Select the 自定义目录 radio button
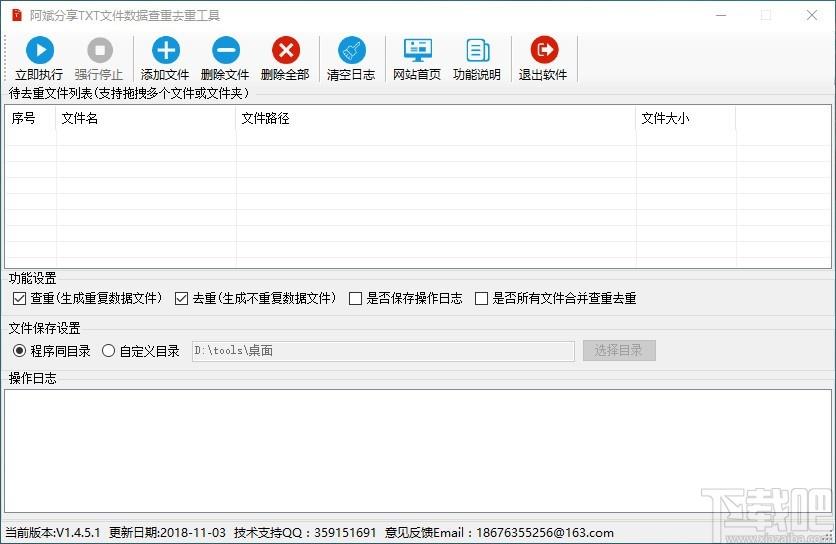 (x=108, y=351)
